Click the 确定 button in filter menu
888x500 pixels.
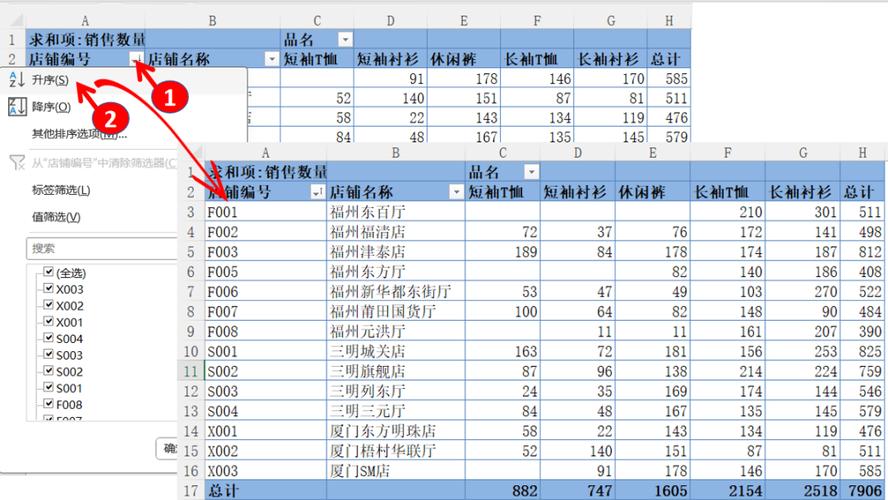coord(168,449)
